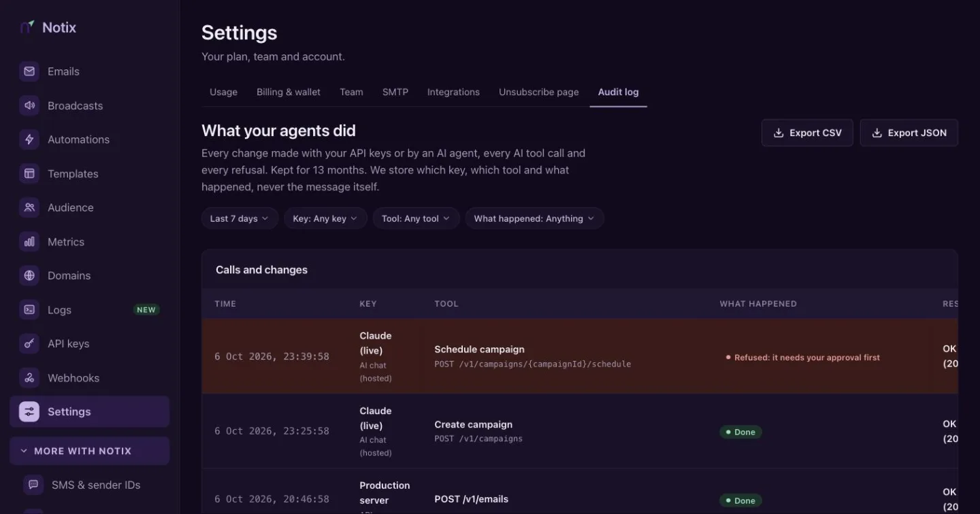The height and width of the screenshot is (514, 980).
Task: Select the SMTP tab
Action: tap(395, 92)
